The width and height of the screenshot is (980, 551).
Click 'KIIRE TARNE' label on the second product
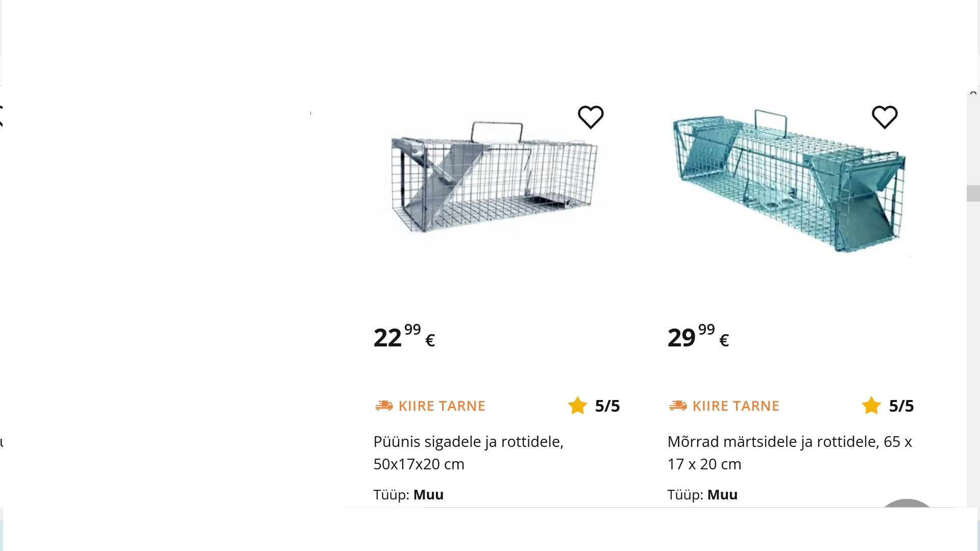pyautogui.click(x=736, y=406)
